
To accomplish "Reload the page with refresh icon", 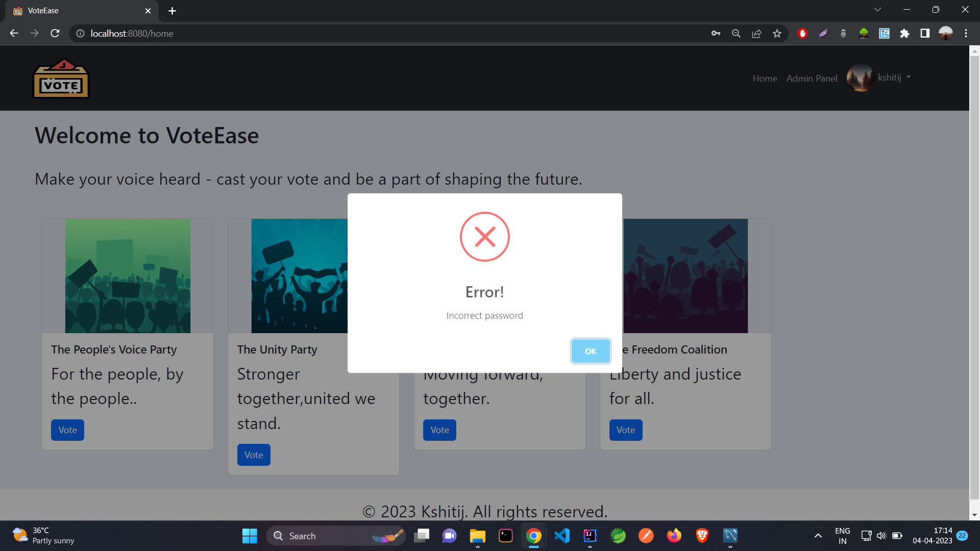I will [55, 34].
